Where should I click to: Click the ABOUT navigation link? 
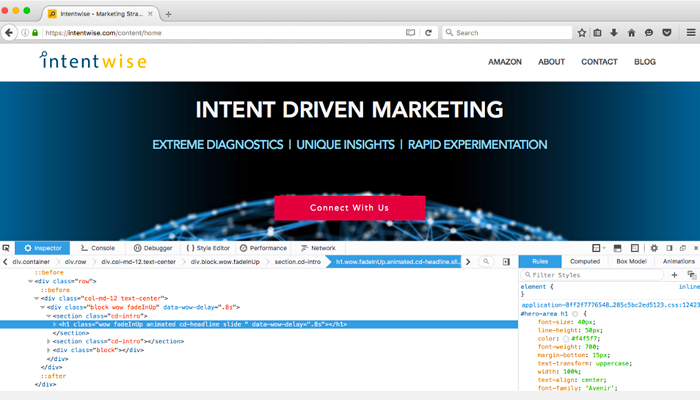[551, 62]
